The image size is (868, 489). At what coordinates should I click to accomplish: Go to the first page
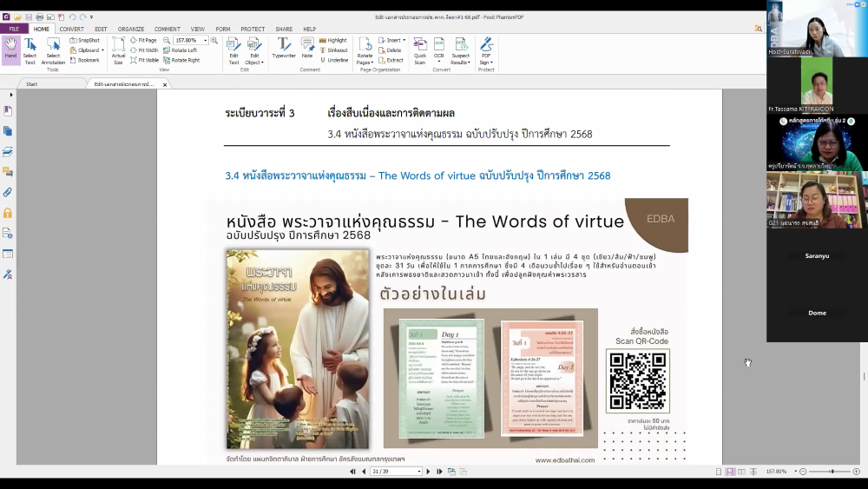[x=352, y=472]
